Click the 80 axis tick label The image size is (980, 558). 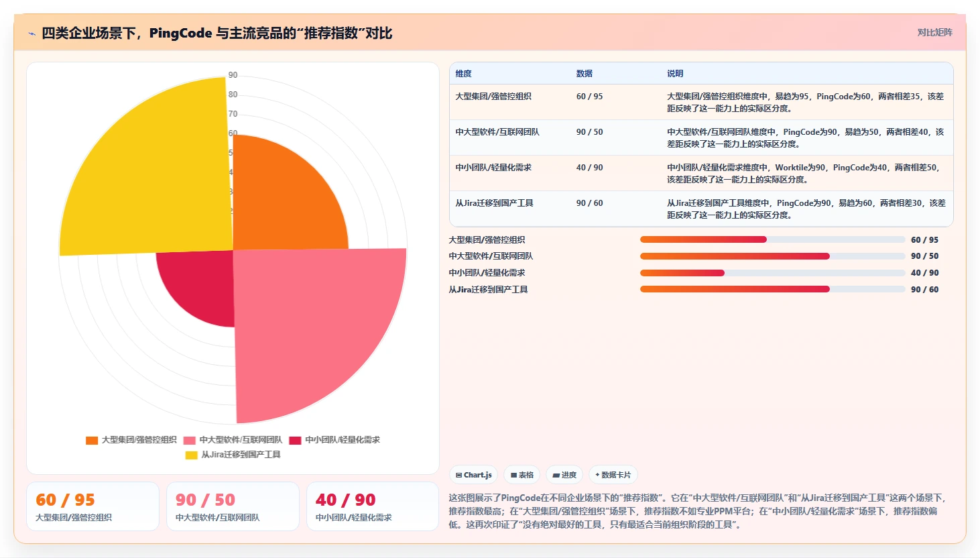233,95
